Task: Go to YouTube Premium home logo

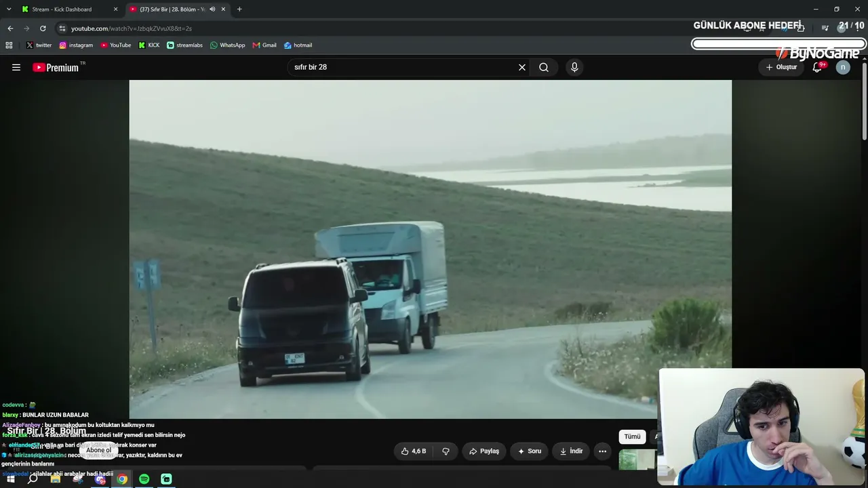Action: coord(56,67)
